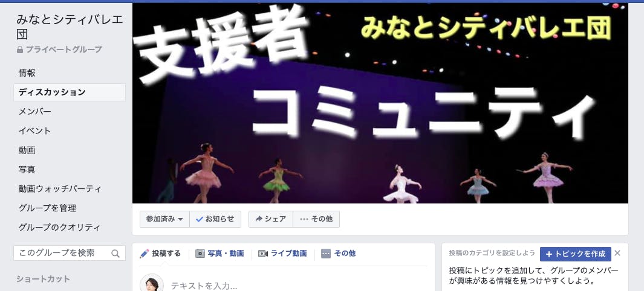This screenshot has height=291, width=644.
Task: Open the メンバー section in sidebar
Action: (x=35, y=112)
